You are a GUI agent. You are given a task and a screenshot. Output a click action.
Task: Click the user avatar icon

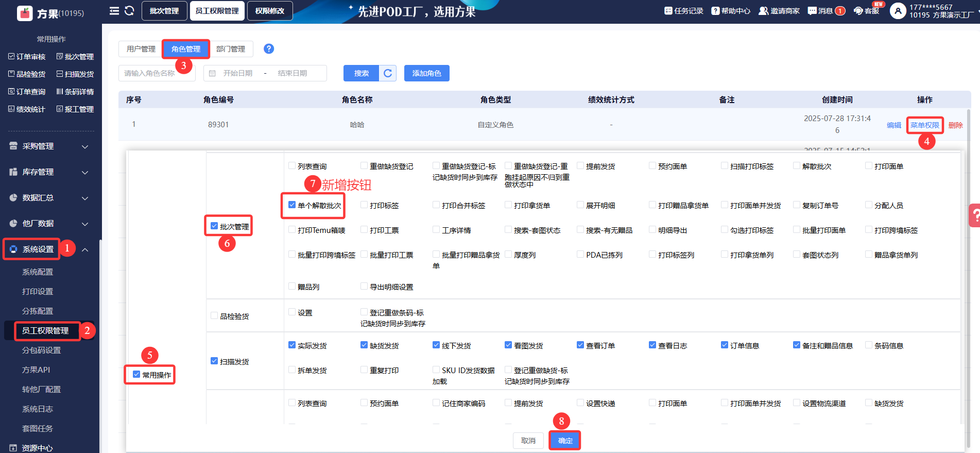tap(898, 11)
